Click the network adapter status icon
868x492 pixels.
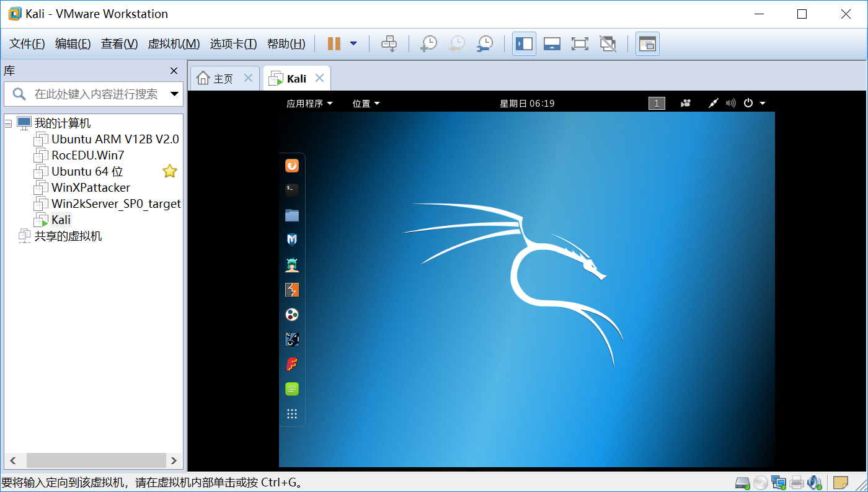pyautogui.click(x=779, y=483)
